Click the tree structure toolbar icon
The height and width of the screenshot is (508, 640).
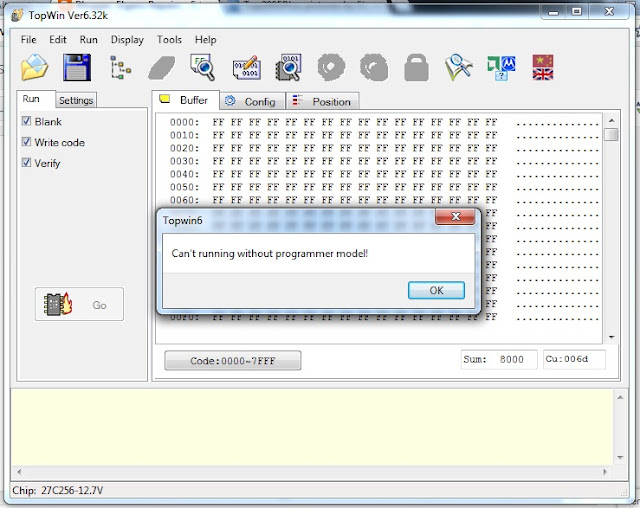point(120,67)
